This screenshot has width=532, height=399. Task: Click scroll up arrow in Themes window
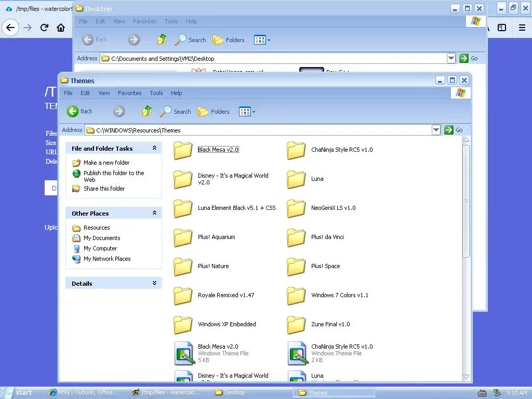[466, 140]
